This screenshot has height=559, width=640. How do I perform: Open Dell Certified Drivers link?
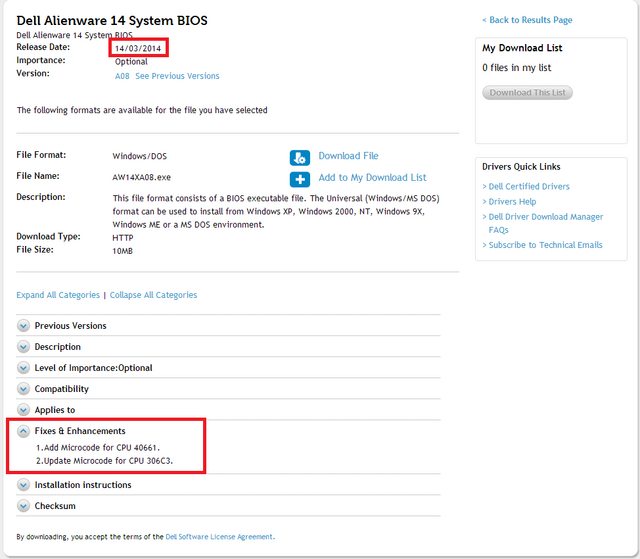[x=529, y=186]
